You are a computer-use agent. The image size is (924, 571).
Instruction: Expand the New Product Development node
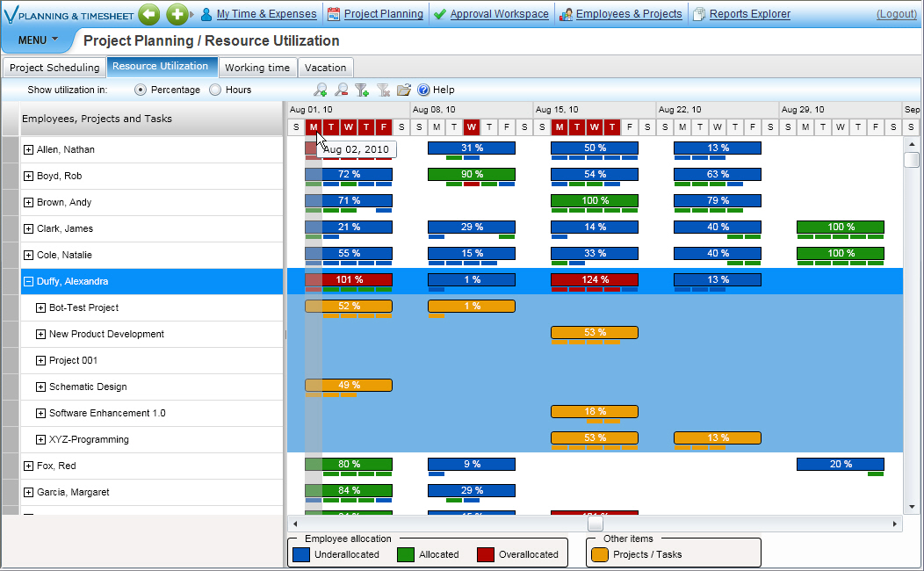coord(40,334)
